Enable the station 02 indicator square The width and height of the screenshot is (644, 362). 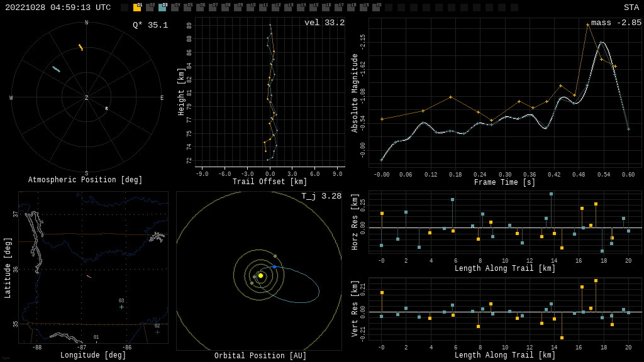point(150,8)
